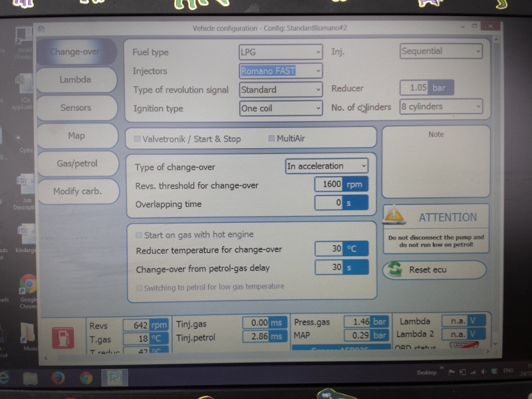Open the Fuel type dropdown
The height and width of the screenshot is (399, 532).
point(281,52)
